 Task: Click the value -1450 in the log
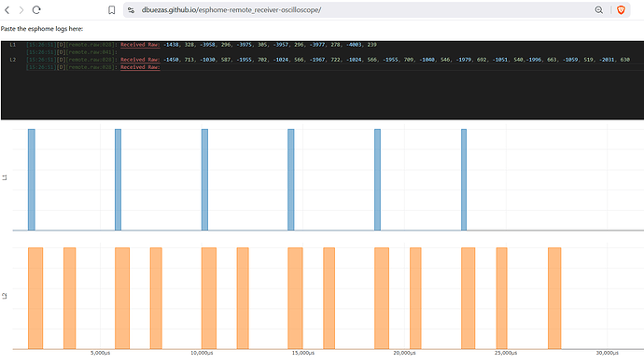(x=172, y=60)
